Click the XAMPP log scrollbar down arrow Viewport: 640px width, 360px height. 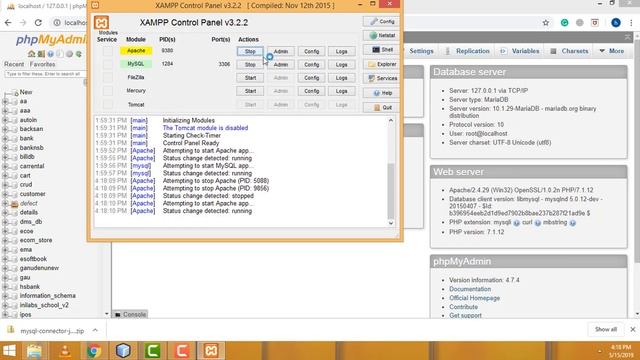pyautogui.click(x=391, y=223)
